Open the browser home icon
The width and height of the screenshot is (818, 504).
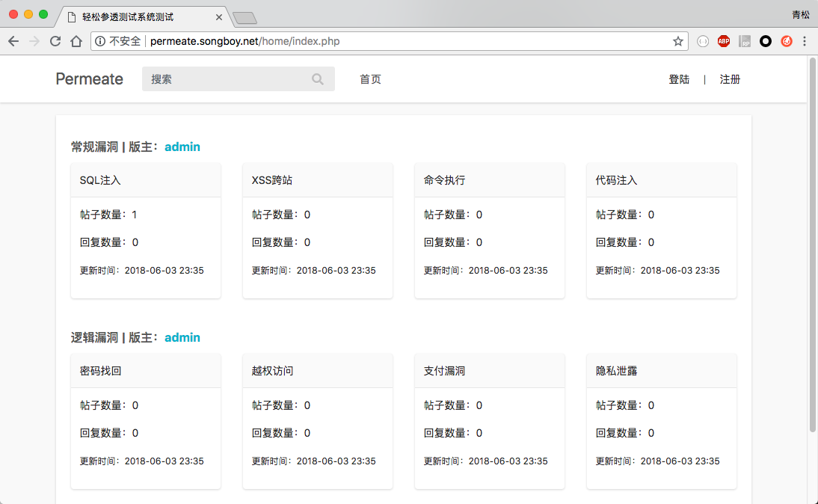76,41
